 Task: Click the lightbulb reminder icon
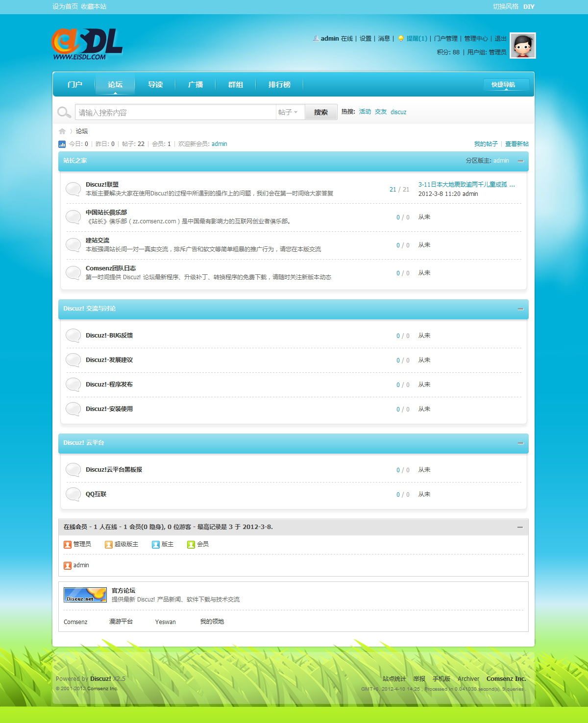(x=401, y=38)
